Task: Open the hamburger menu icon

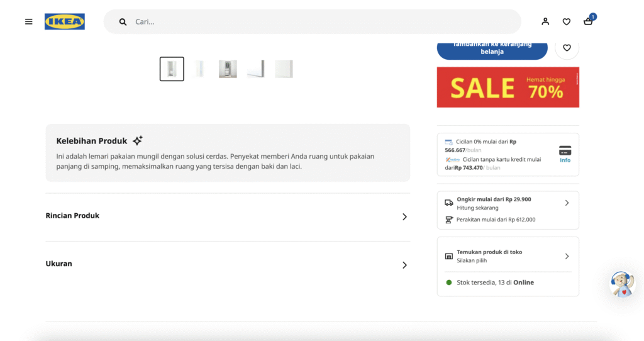Action: (28, 21)
